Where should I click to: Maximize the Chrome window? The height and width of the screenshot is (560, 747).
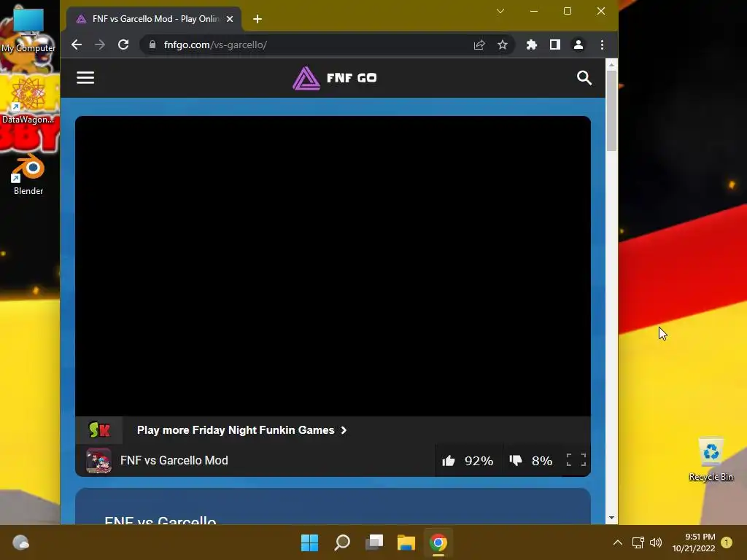(x=568, y=11)
